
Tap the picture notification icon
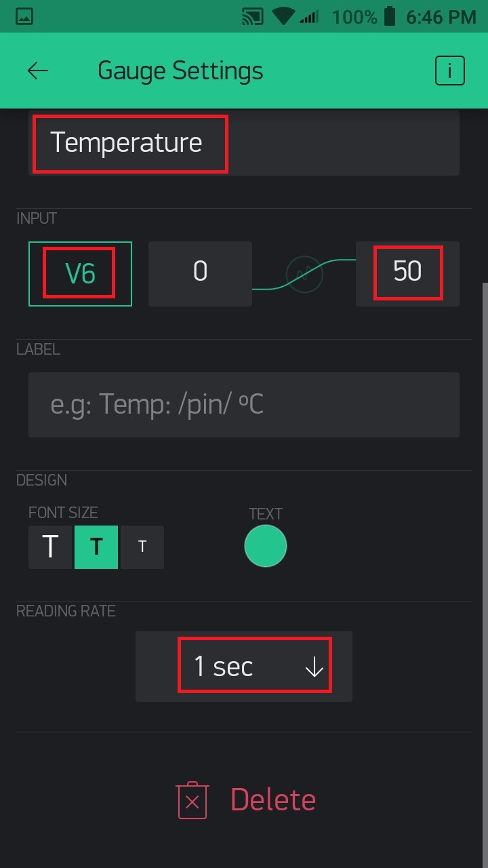pos(24,17)
